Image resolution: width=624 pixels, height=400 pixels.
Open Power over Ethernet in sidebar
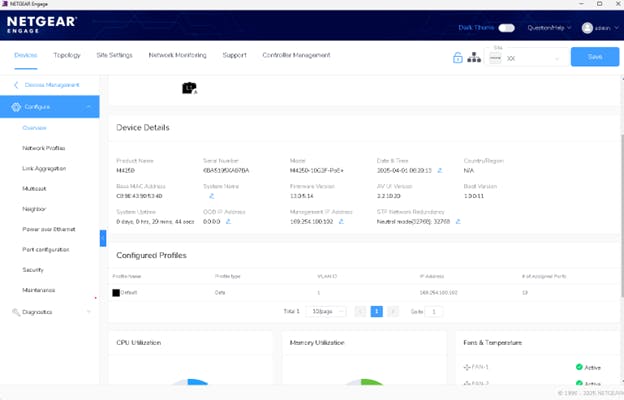coord(48,229)
